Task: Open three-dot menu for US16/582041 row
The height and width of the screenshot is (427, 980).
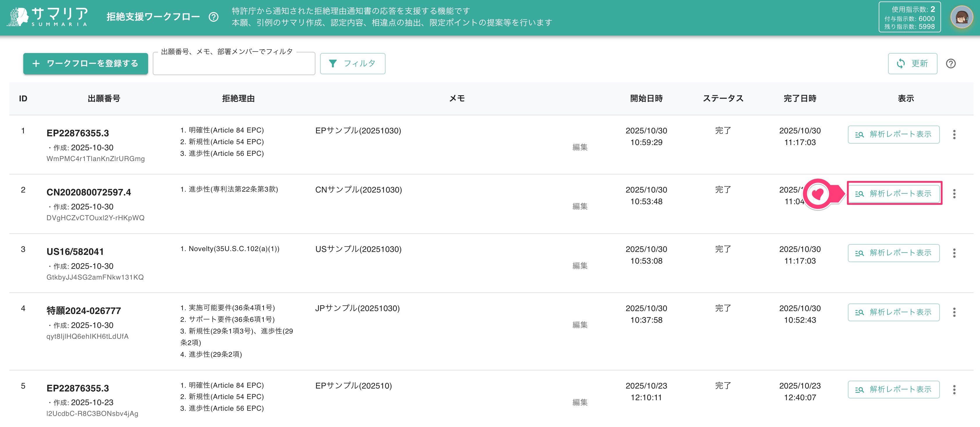Action: pos(954,253)
